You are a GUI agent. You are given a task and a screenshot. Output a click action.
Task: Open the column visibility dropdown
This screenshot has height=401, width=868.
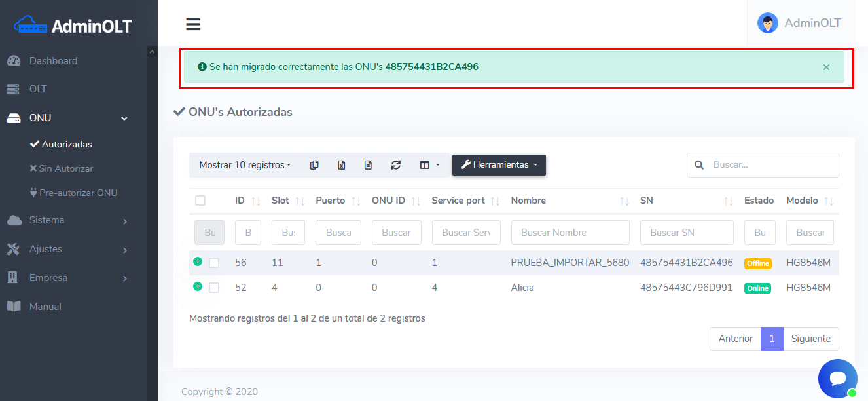429,165
